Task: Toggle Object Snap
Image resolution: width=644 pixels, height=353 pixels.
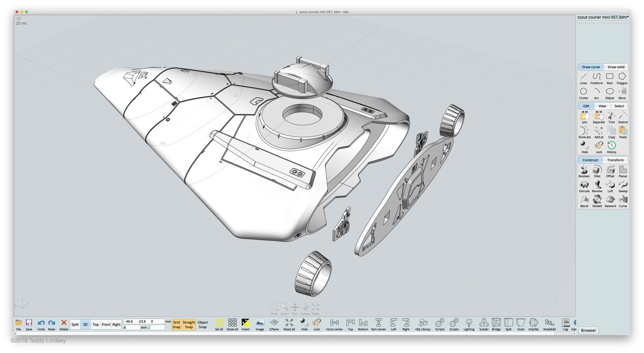Action: pos(203,325)
